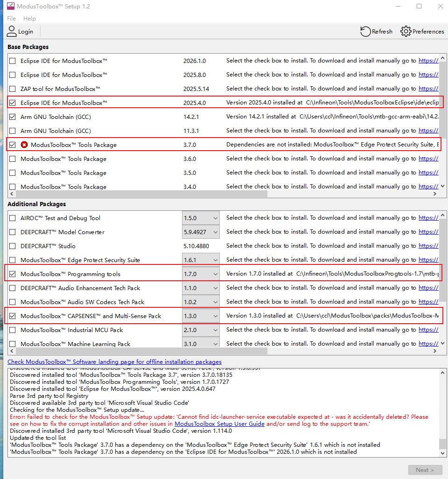
Task: Open Model Converter version dropdown 5.9.4927
Action: [201, 232]
